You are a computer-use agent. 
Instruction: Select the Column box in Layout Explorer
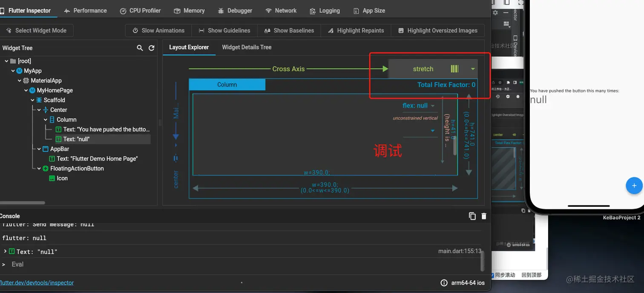(227, 84)
